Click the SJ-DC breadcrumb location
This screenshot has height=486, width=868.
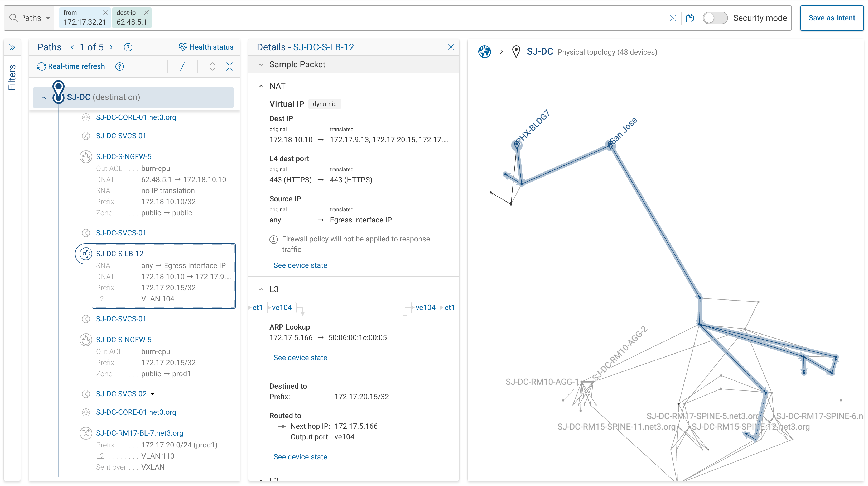(x=540, y=52)
